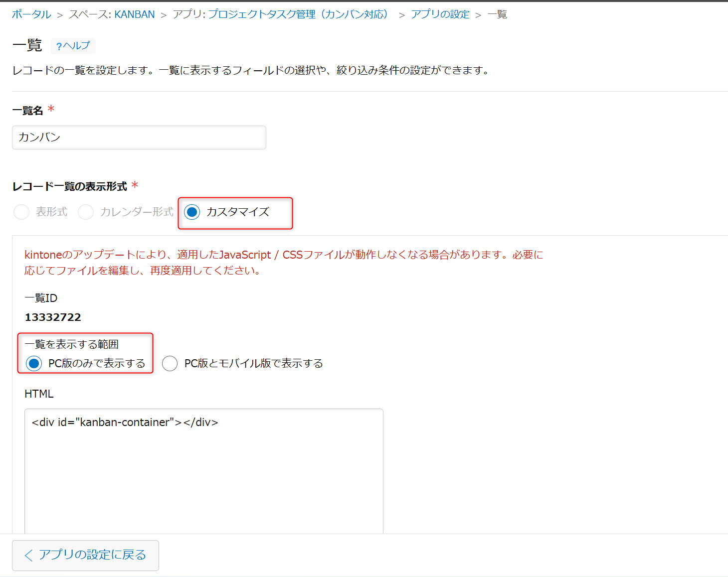Click the 一覧を表示する範囲 label
The width and height of the screenshot is (728, 577).
[71, 344]
